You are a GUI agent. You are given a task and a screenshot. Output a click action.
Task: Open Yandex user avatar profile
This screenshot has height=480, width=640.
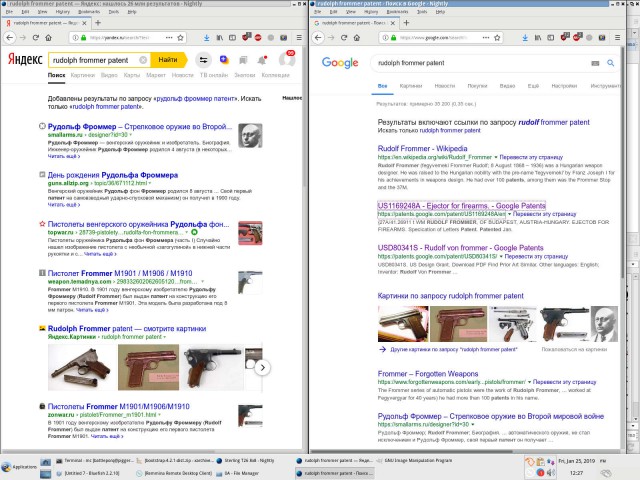[287, 59]
